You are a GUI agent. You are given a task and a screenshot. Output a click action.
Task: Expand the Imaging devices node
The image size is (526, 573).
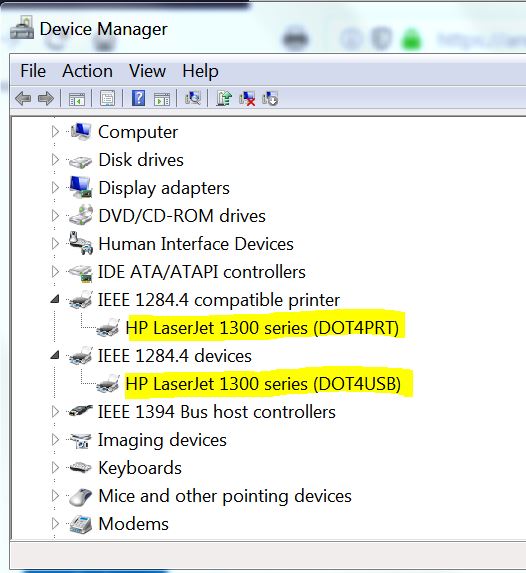(55, 440)
